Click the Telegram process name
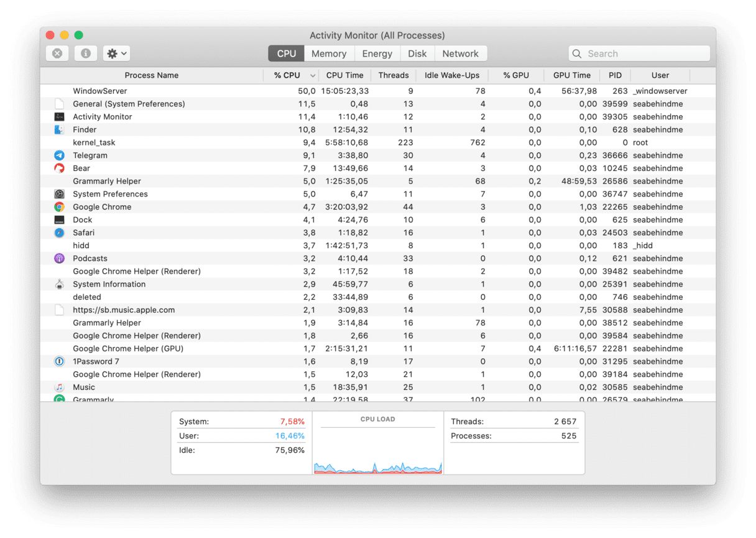756x538 pixels. point(90,155)
